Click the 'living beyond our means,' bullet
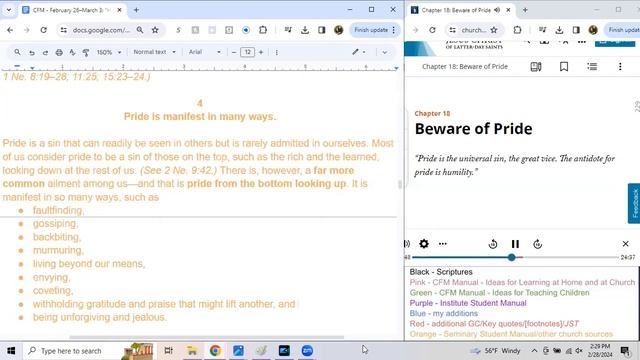Viewport: 640px width, 360px height. click(x=89, y=264)
